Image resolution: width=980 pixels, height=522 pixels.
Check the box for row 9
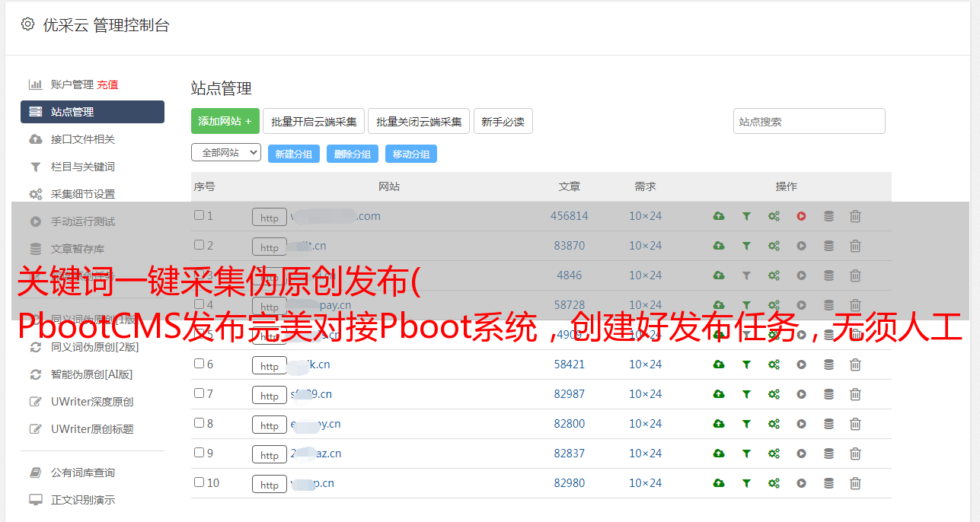point(200,453)
